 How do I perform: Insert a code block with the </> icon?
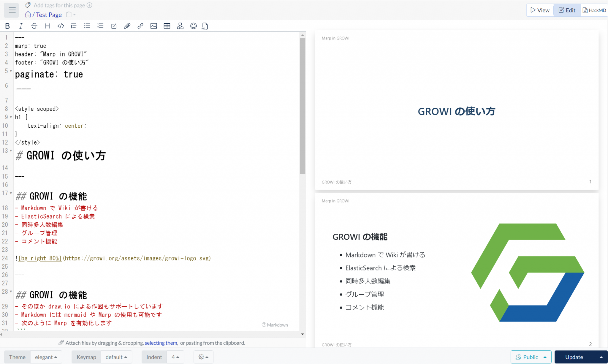click(61, 26)
